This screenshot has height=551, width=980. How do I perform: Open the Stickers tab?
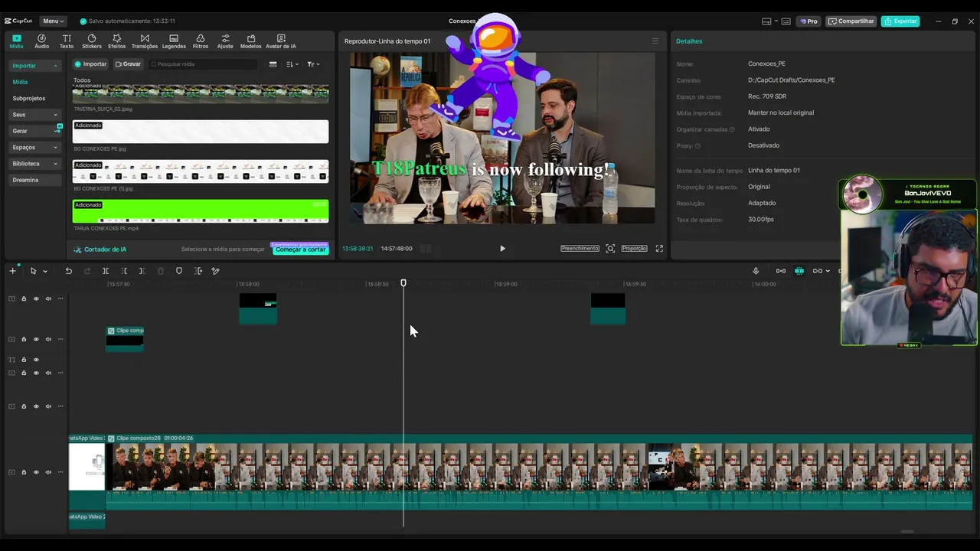(92, 41)
